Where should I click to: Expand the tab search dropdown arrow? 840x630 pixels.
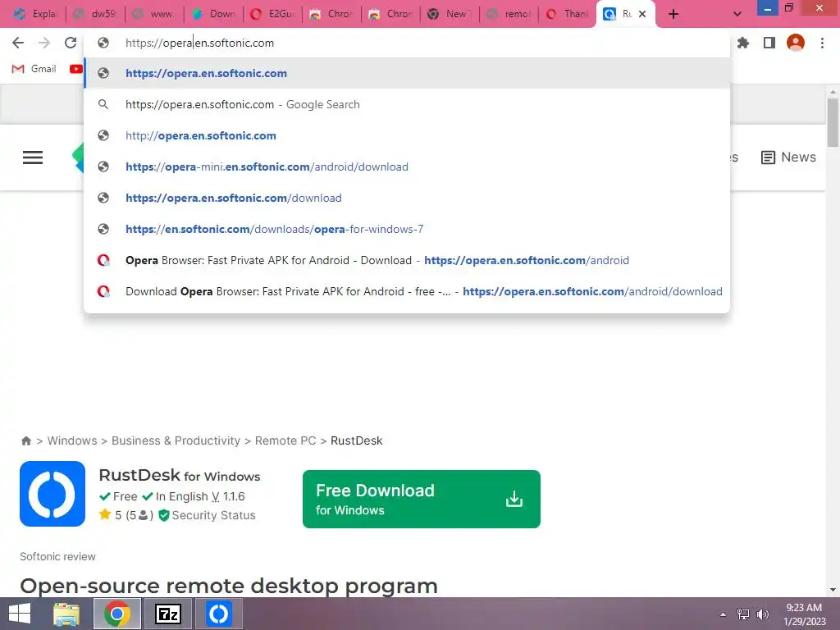pos(737,14)
